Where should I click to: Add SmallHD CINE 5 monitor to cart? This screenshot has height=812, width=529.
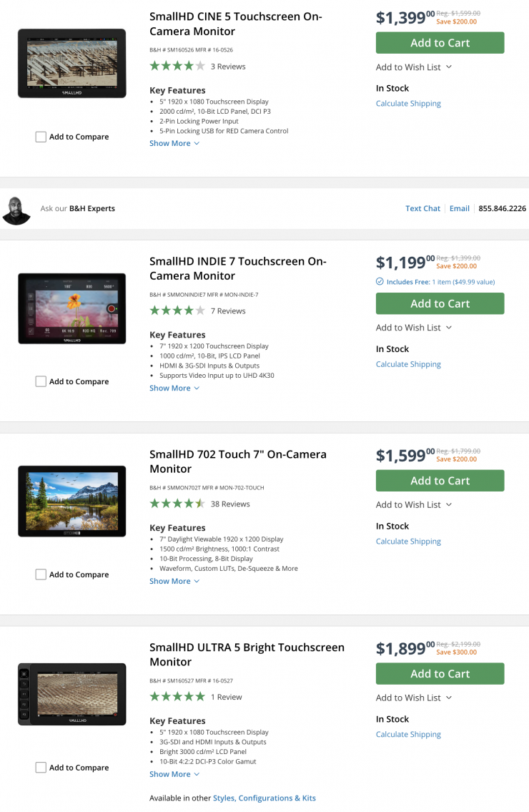pos(440,43)
